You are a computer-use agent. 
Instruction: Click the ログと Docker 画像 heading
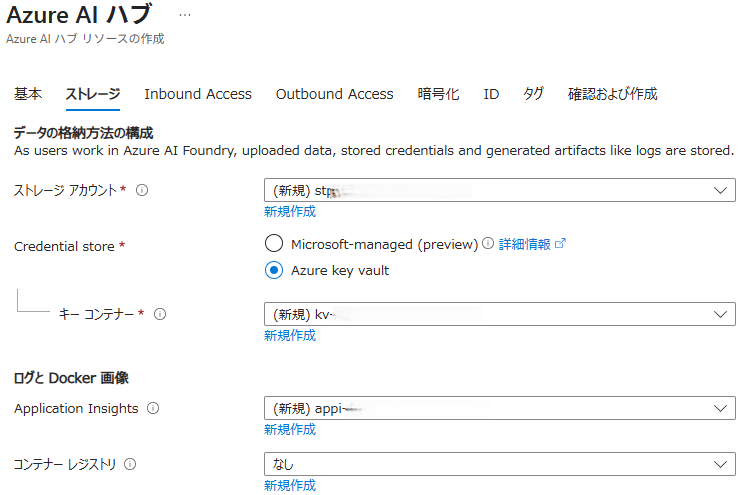pos(71,378)
